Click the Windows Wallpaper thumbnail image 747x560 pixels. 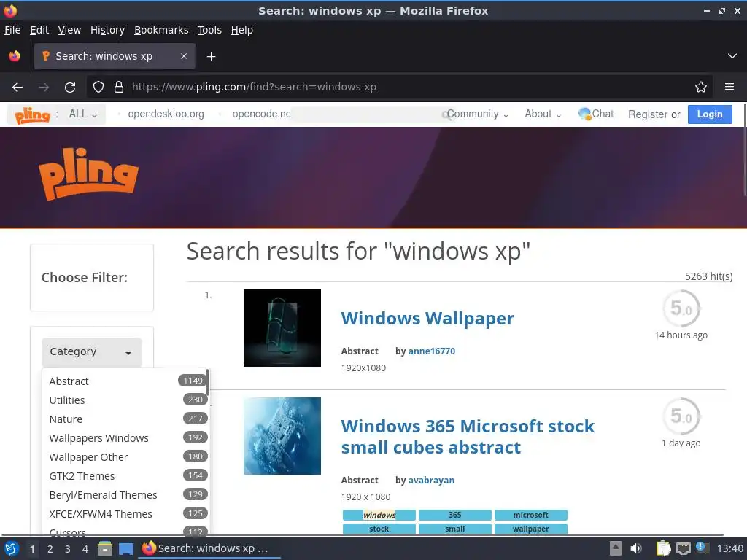click(x=282, y=328)
